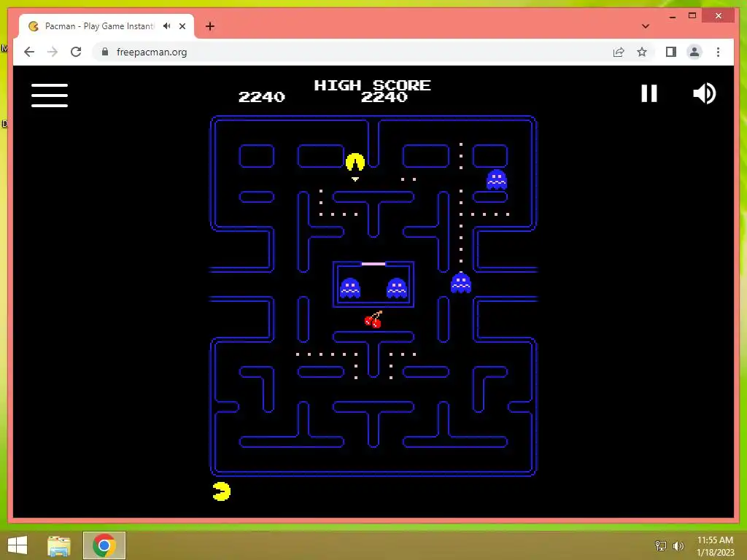
Task: Minimize the Chrome window
Action: click(x=673, y=16)
